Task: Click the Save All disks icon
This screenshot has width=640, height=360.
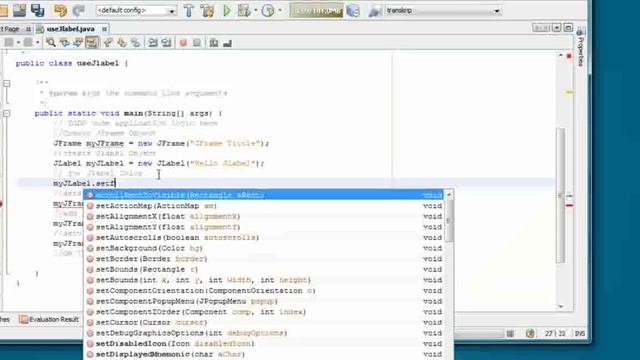Action: [x=38, y=10]
